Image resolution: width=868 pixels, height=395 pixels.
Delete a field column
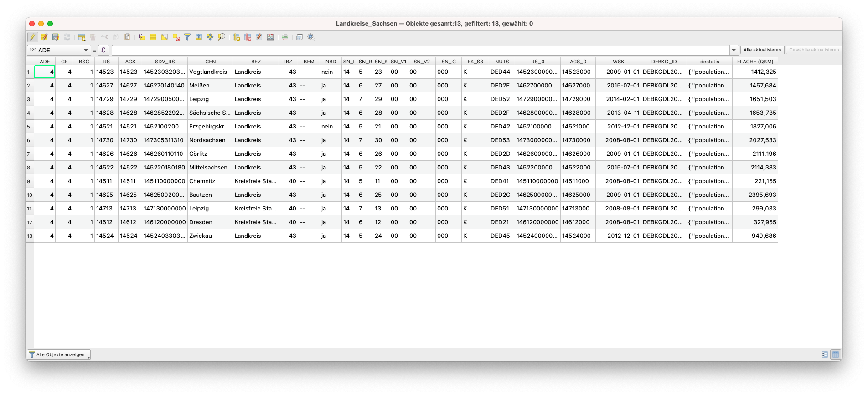[x=248, y=37]
